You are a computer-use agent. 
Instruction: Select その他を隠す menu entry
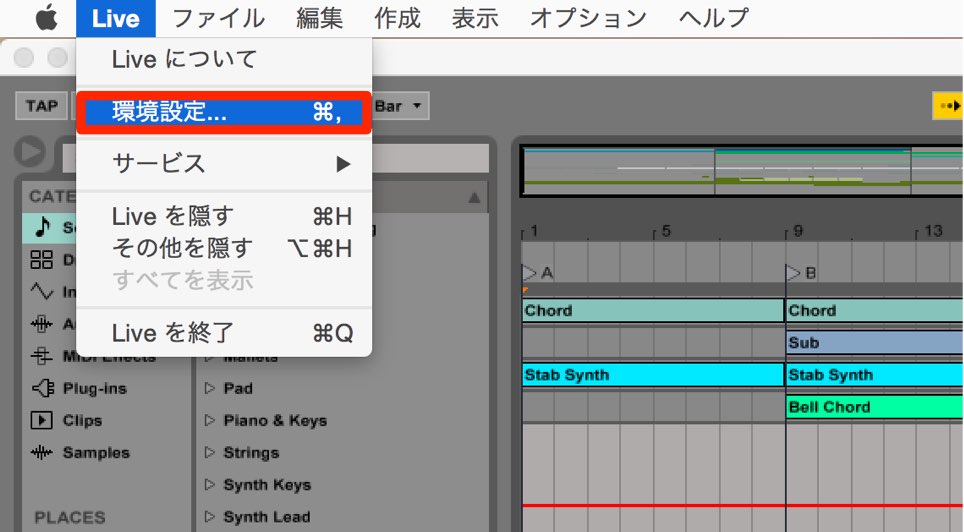click(x=224, y=248)
